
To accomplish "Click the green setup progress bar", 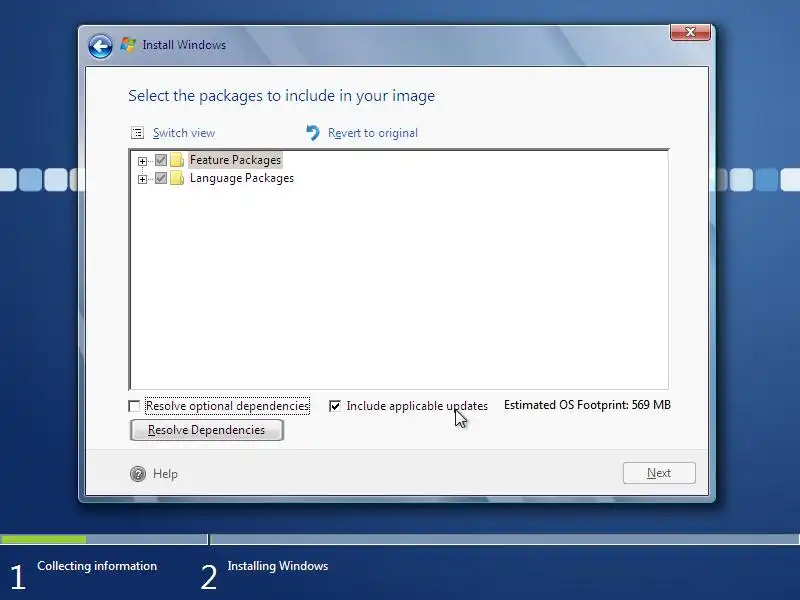I will click(x=43, y=539).
